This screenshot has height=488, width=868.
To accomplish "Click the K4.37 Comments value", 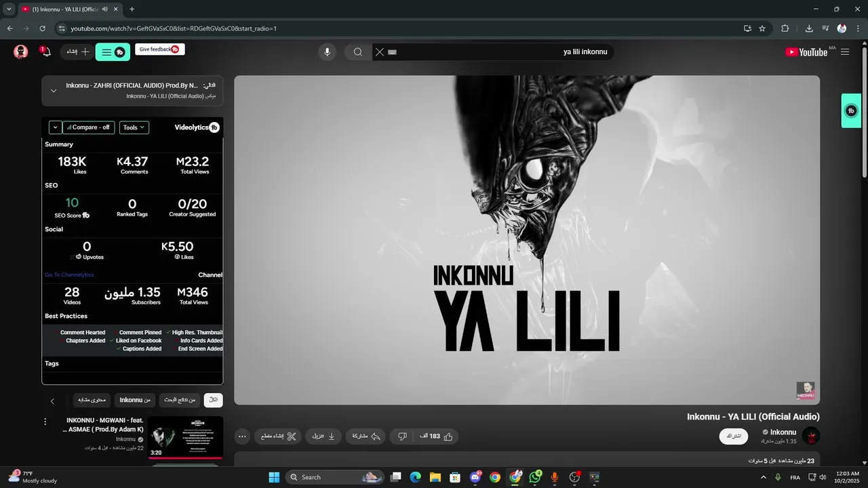I will pyautogui.click(x=132, y=161).
